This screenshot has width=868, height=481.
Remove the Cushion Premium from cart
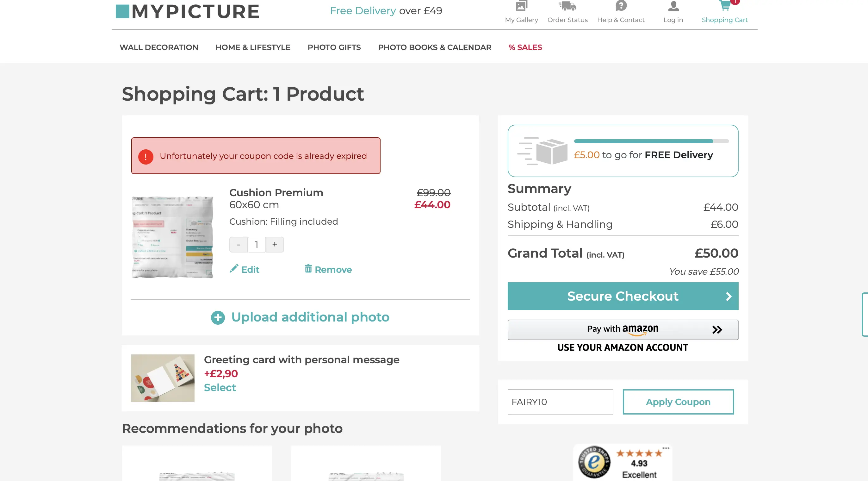pyautogui.click(x=328, y=269)
